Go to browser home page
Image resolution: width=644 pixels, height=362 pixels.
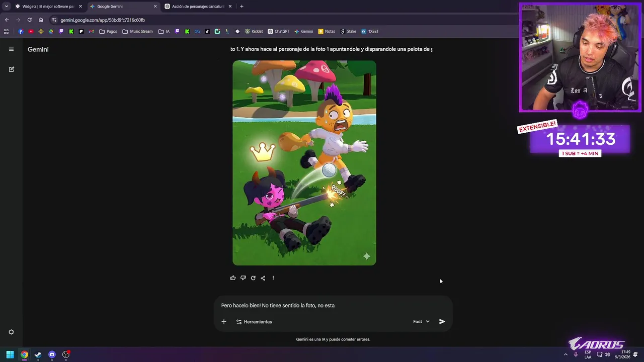41,20
